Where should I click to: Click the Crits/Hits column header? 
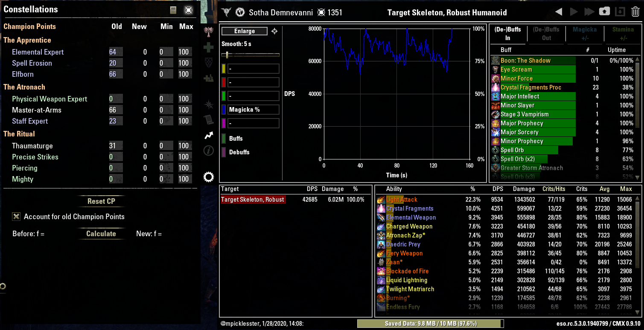coord(554,189)
